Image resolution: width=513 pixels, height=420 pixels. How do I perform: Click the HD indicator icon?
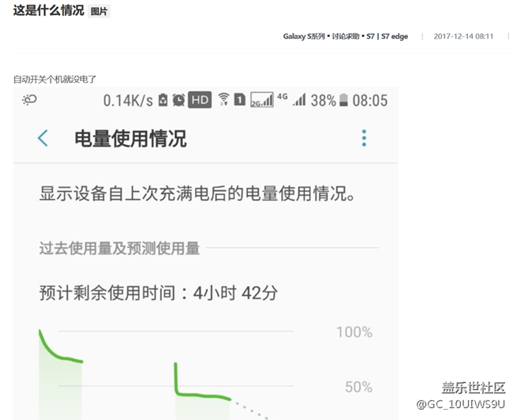click(200, 100)
